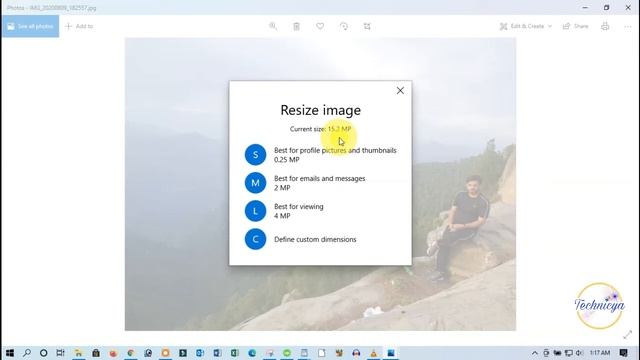
Task: Open the clock showing 1:17 AM
Action: click(600, 353)
